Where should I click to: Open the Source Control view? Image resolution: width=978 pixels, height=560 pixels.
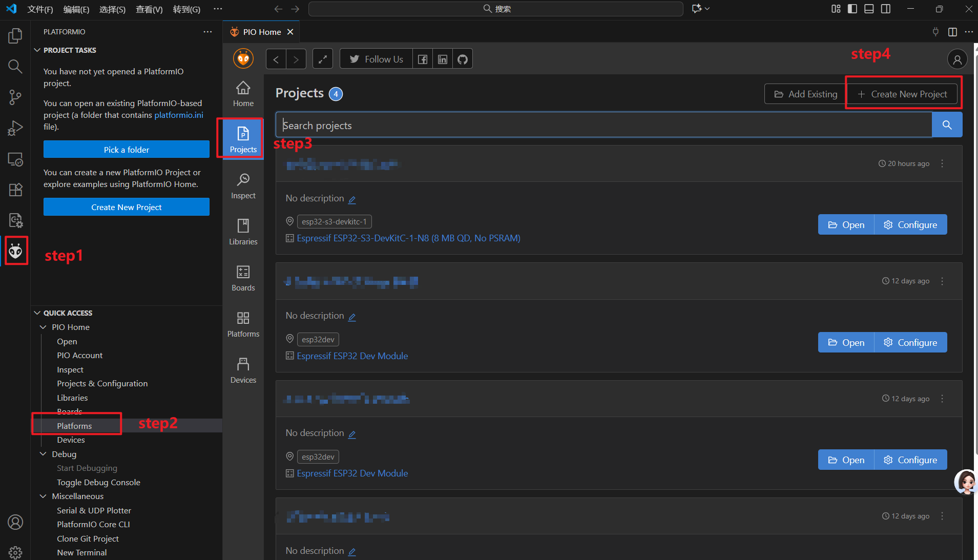pos(15,97)
